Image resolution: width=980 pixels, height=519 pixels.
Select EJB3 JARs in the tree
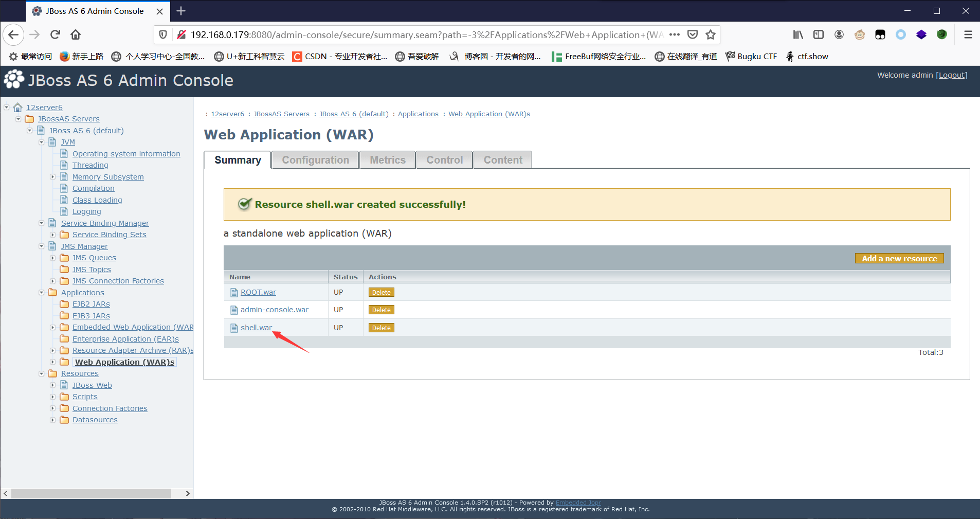(91, 315)
